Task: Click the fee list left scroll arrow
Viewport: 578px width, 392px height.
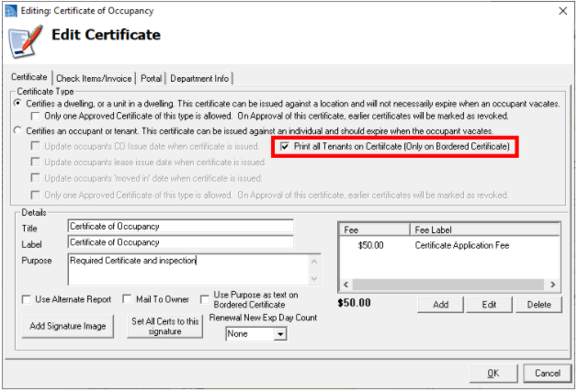Action: 346,285
